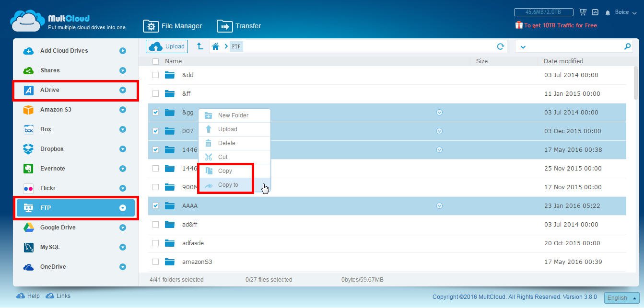This screenshot has height=308, width=644.
Task: Check the ad&ff folder checkbox
Action: (x=155, y=224)
